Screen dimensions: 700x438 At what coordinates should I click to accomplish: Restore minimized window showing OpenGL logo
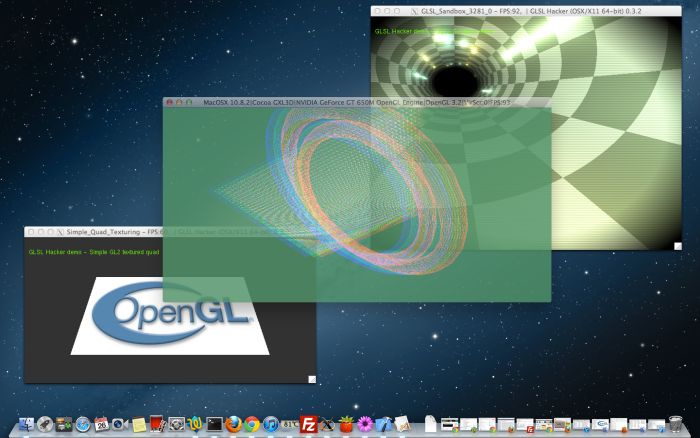tap(600, 424)
